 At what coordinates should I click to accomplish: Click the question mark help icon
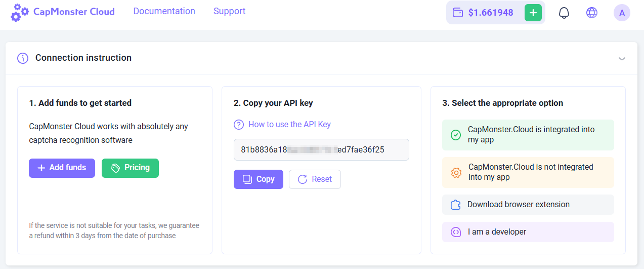tap(239, 125)
